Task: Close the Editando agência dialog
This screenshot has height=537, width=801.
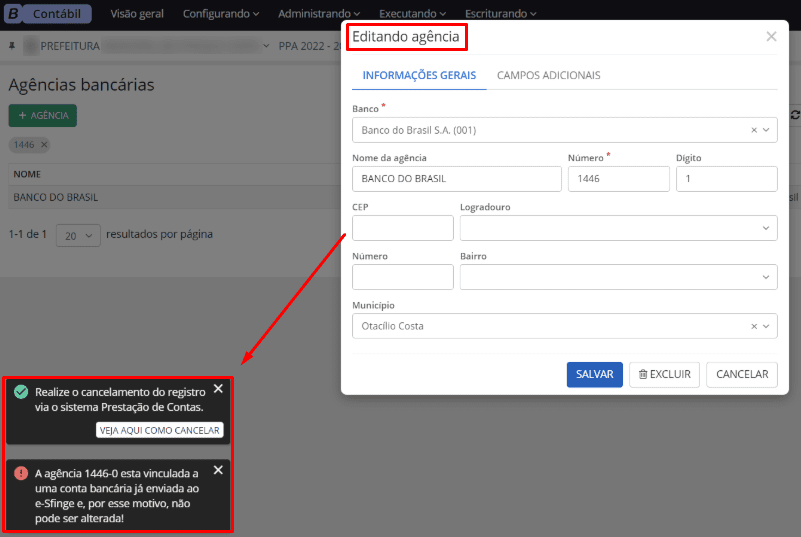Action: (x=771, y=37)
